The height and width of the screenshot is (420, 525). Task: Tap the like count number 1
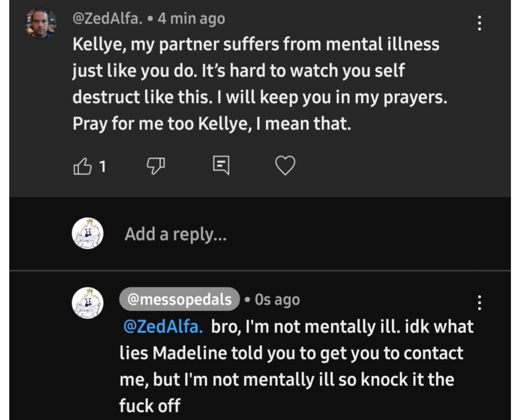103,166
